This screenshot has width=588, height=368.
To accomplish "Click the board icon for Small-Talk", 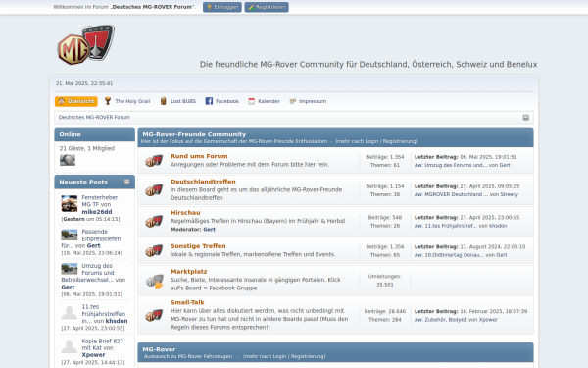I will tap(154, 315).
